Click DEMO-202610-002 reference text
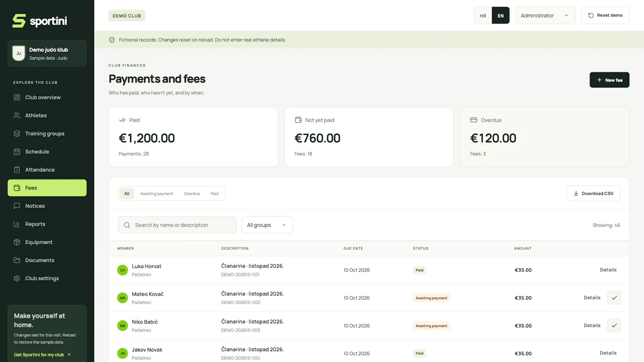This screenshot has height=362, width=644. click(x=241, y=302)
